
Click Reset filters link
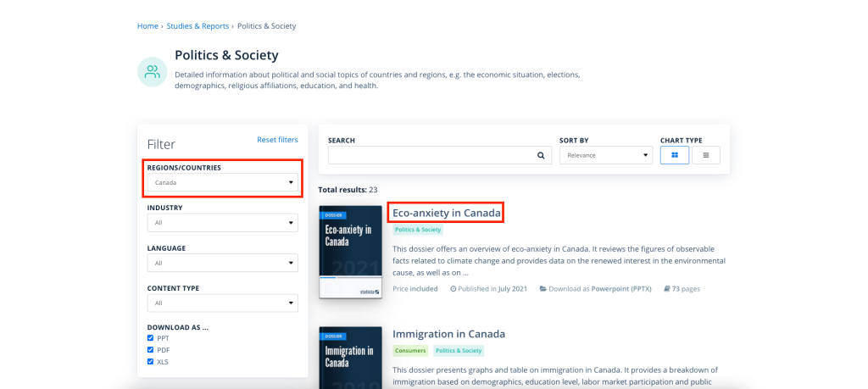277,140
